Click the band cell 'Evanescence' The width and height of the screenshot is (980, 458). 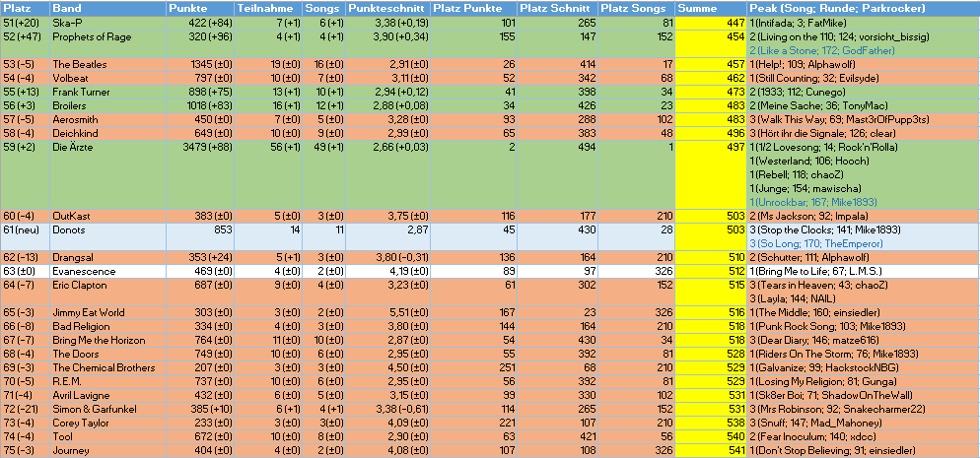coord(108,272)
